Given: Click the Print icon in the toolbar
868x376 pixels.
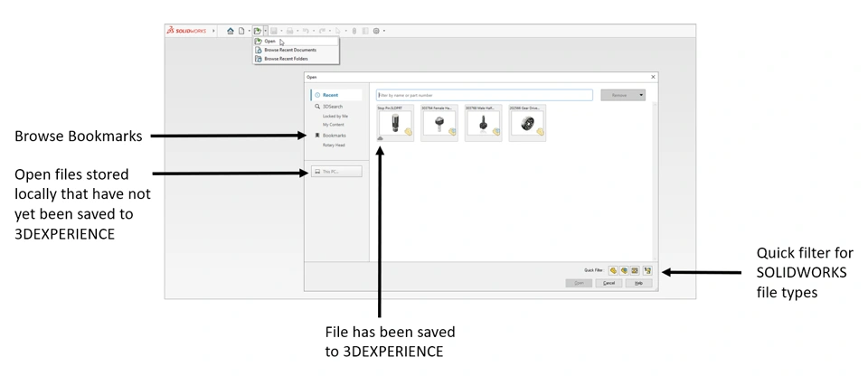Looking at the screenshot, I should tap(289, 31).
